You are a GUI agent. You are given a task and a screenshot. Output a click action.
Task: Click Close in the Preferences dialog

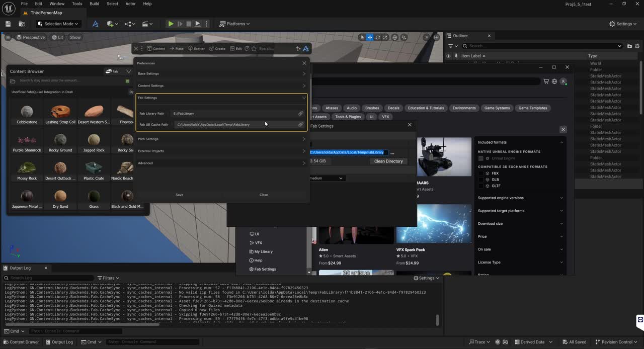point(264,195)
